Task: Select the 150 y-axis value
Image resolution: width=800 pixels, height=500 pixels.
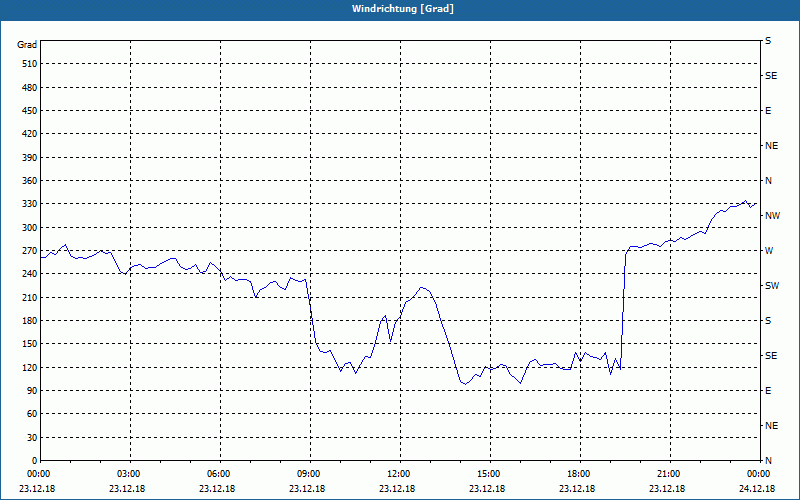Action: pos(30,343)
